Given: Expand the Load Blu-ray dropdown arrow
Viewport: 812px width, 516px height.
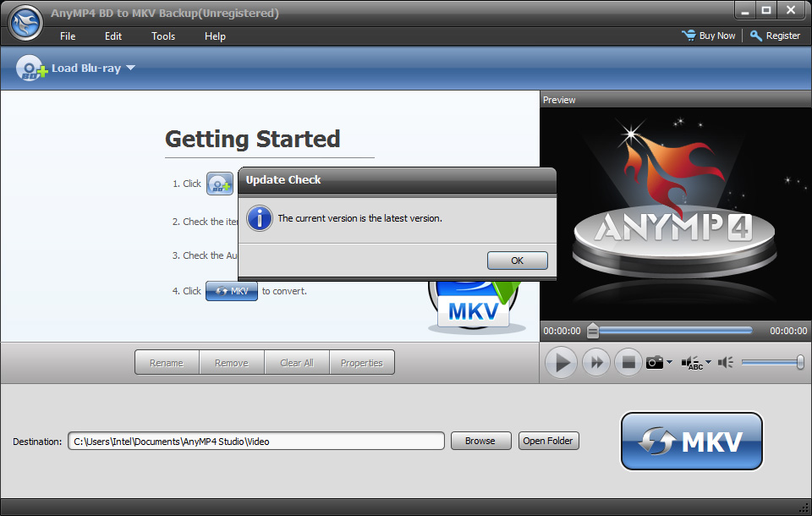Looking at the screenshot, I should point(130,68).
